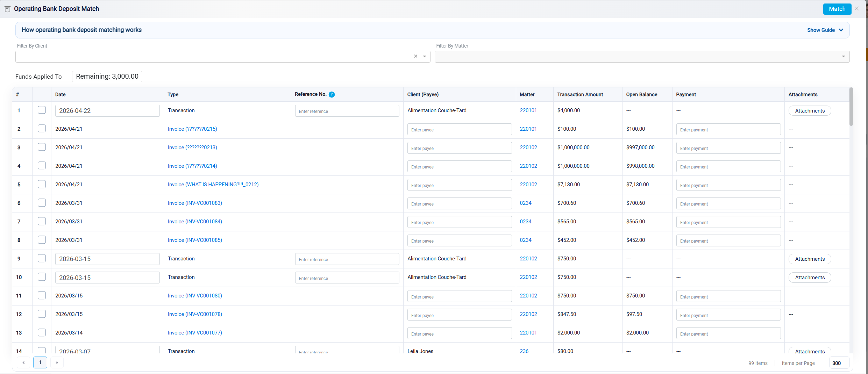Click the Open Balance column header

click(x=641, y=94)
